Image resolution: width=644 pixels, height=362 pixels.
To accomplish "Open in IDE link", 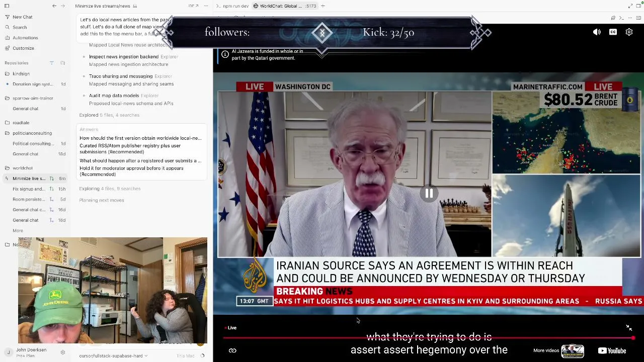I will click(193, 6).
